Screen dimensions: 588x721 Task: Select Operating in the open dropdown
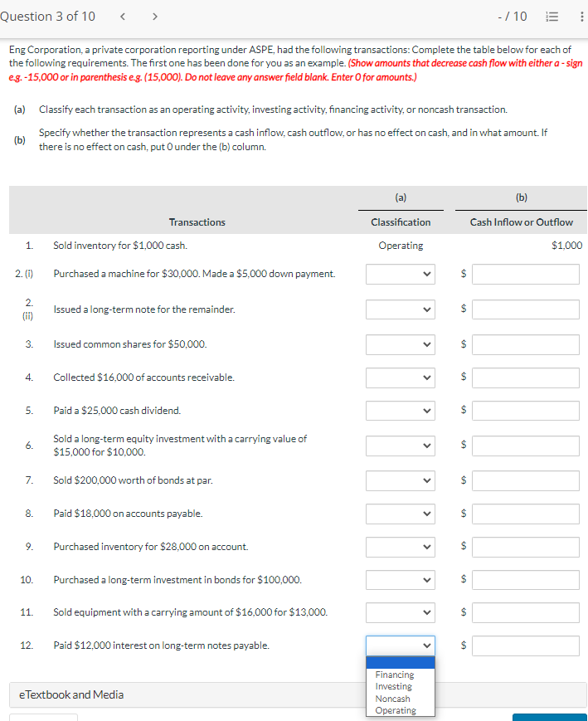click(x=394, y=710)
